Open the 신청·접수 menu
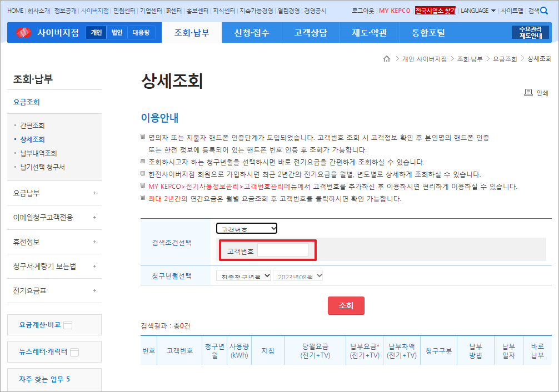Viewport: 559px width, 392px height. [x=251, y=32]
